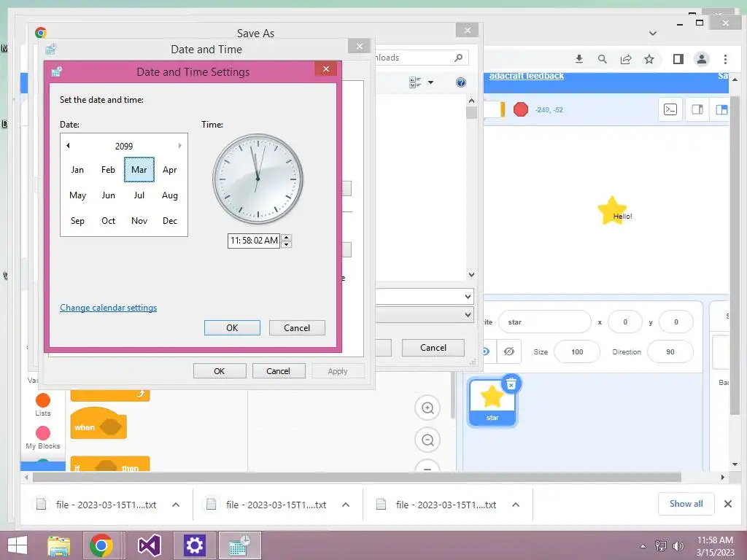This screenshot has width=747, height=560.
Task: Click OK in Date and Time window
Action: pyautogui.click(x=219, y=371)
